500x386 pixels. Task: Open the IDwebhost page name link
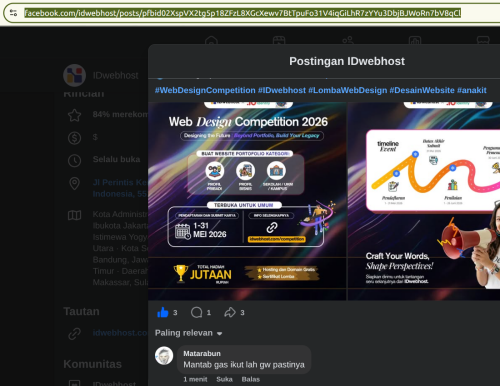click(x=115, y=75)
